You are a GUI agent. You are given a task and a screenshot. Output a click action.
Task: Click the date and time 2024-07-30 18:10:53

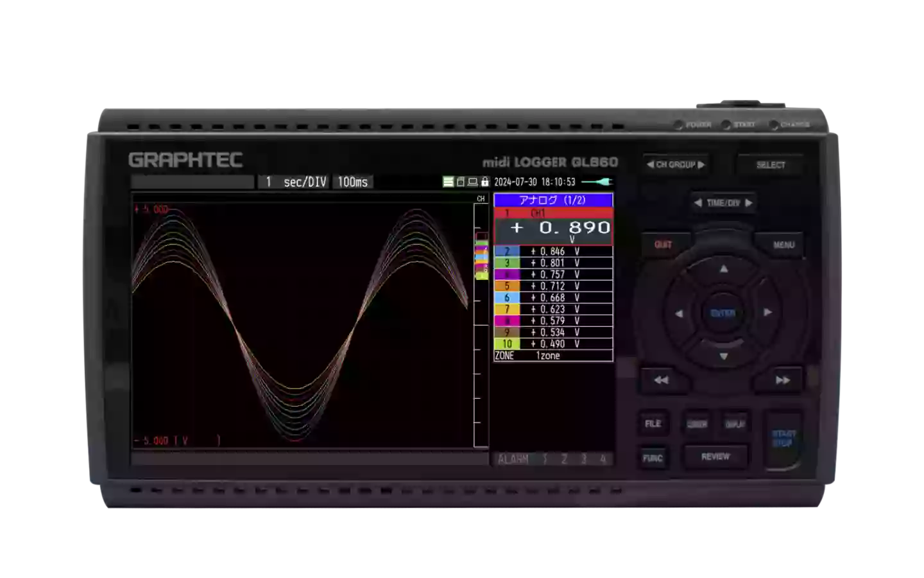point(535,182)
